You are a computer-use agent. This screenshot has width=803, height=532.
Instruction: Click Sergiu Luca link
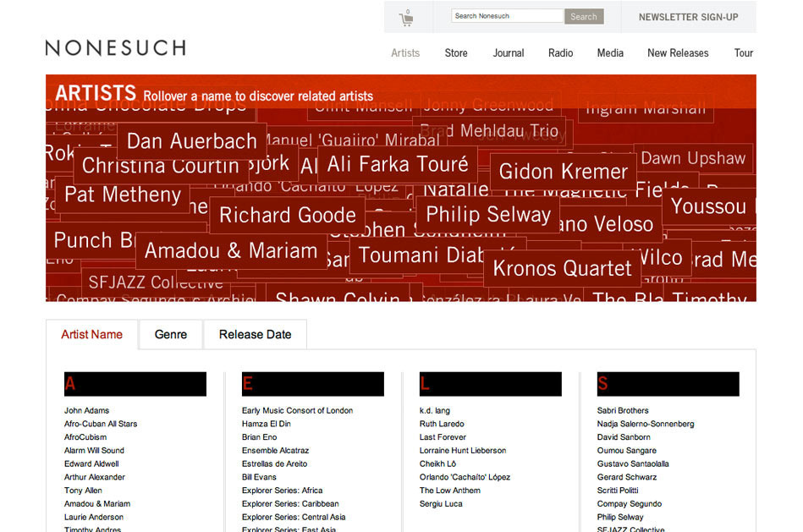click(441, 504)
